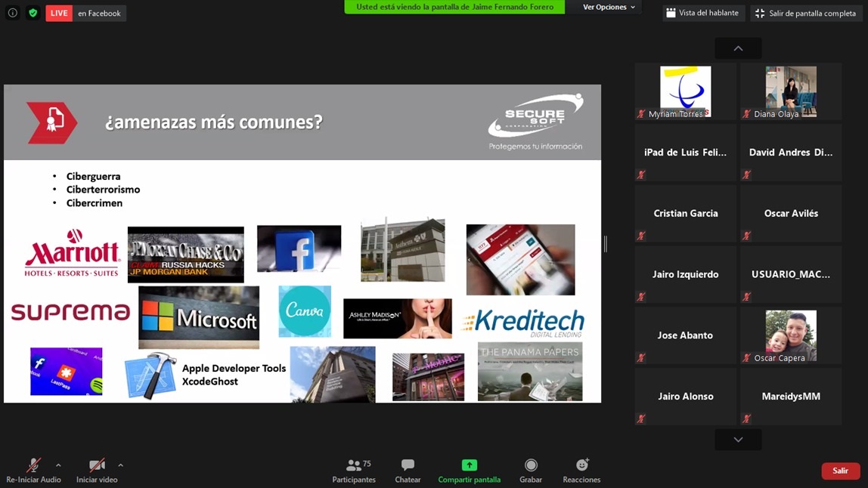Click the Suprema logo
The height and width of the screenshot is (488, 868).
click(71, 312)
